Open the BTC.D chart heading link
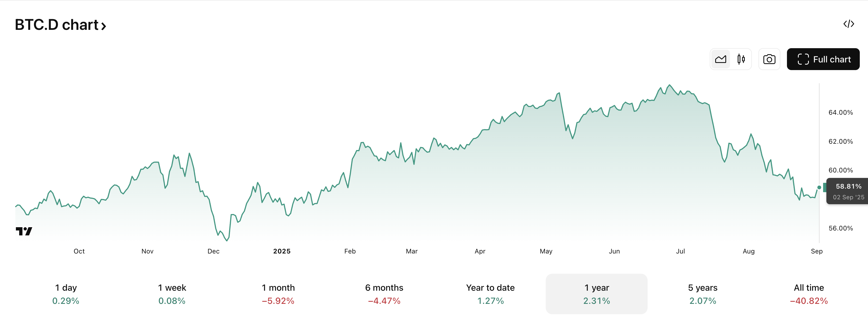868x323 pixels. click(57, 25)
